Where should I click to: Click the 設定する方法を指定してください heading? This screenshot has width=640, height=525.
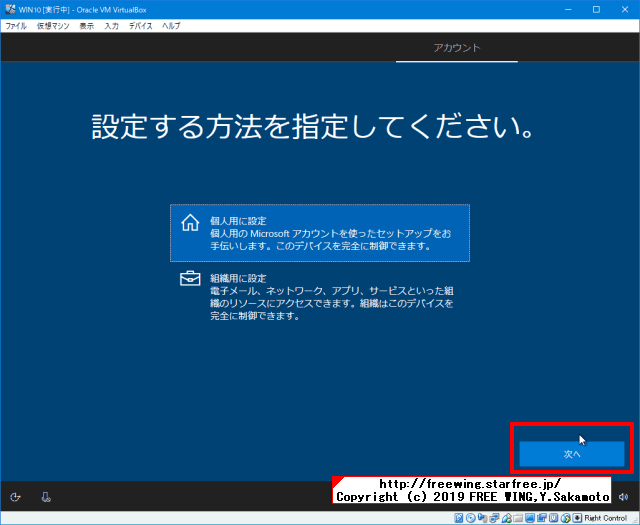click(x=313, y=126)
